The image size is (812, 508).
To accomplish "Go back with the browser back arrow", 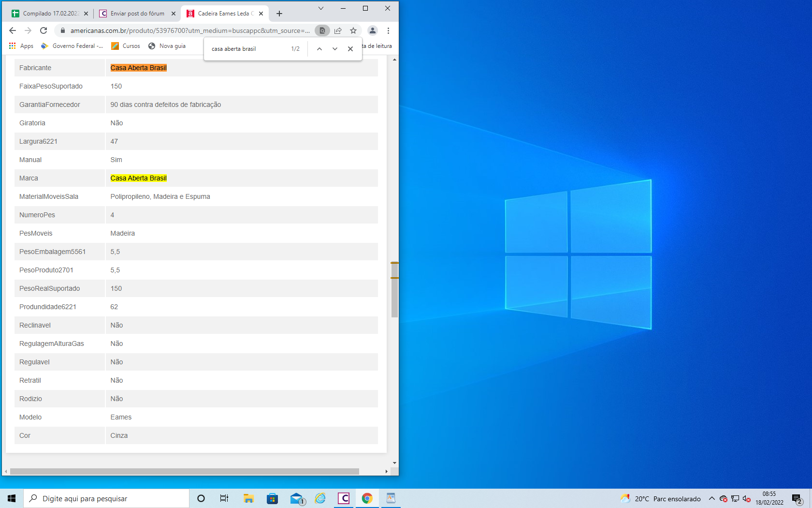I will (x=13, y=30).
